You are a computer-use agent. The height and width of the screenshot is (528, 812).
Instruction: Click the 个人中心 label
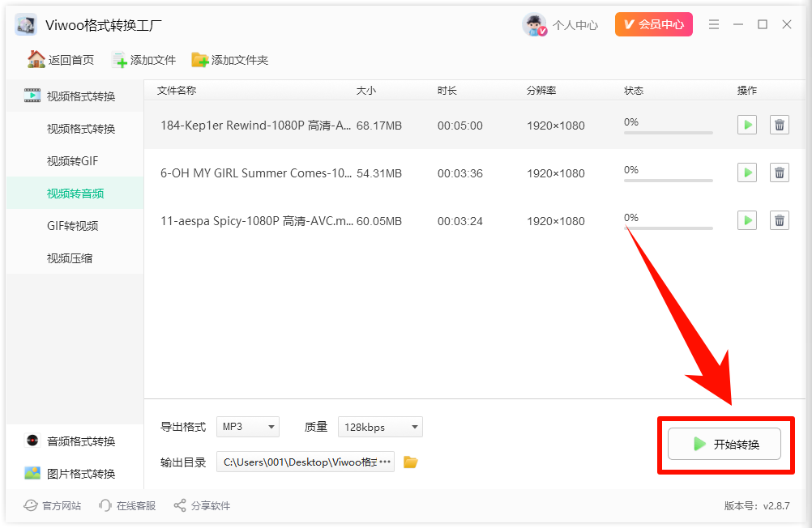[575, 25]
